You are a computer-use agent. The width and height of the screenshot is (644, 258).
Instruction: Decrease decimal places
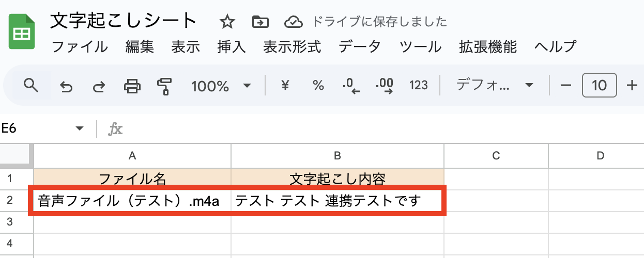[351, 86]
